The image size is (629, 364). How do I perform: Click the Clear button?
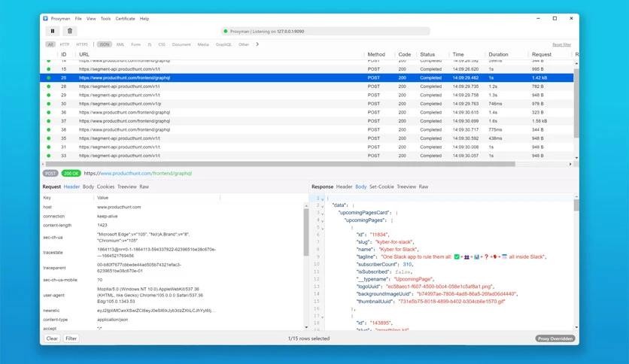pos(52,338)
